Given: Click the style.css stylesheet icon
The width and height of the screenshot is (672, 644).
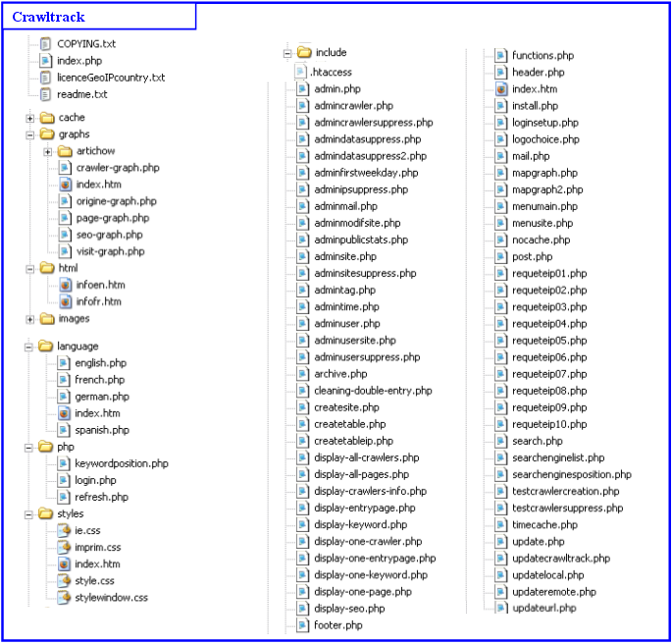Looking at the screenshot, I should [x=64, y=581].
